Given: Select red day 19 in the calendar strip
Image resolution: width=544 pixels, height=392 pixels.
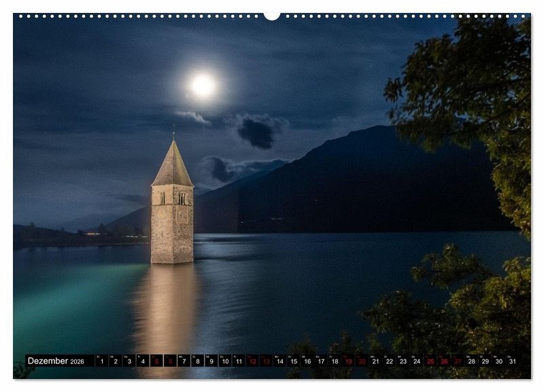Looking at the screenshot, I should pyautogui.click(x=348, y=361).
